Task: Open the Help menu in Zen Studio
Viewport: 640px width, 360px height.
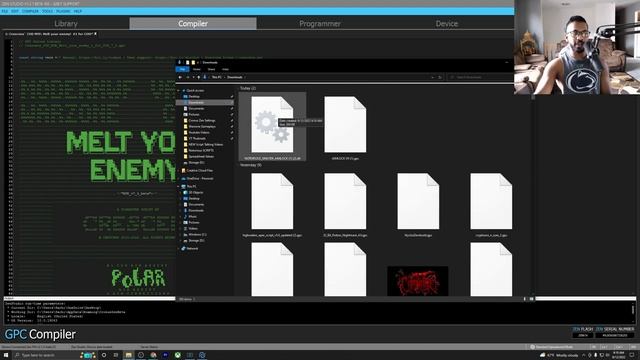Action: tap(78, 11)
